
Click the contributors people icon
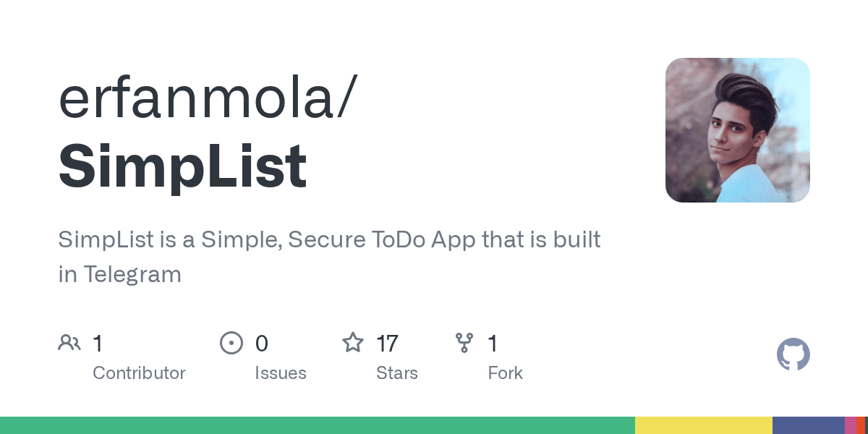coord(69,343)
